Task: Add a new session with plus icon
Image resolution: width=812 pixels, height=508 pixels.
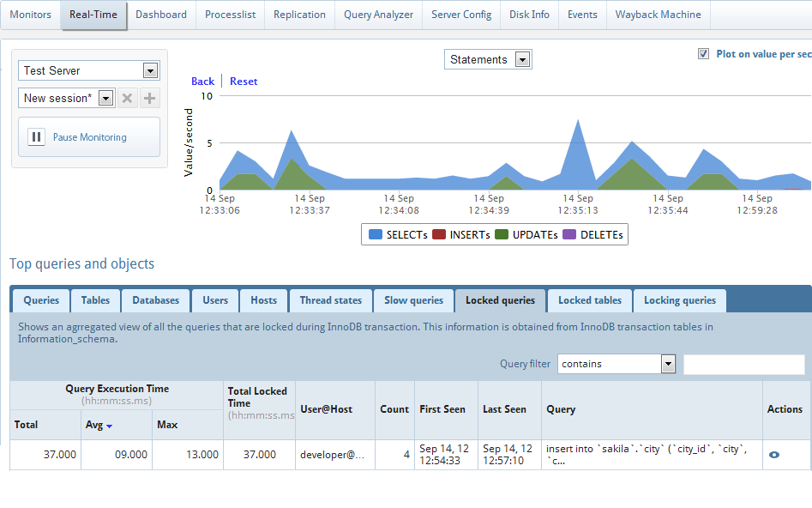Action: pyautogui.click(x=149, y=98)
